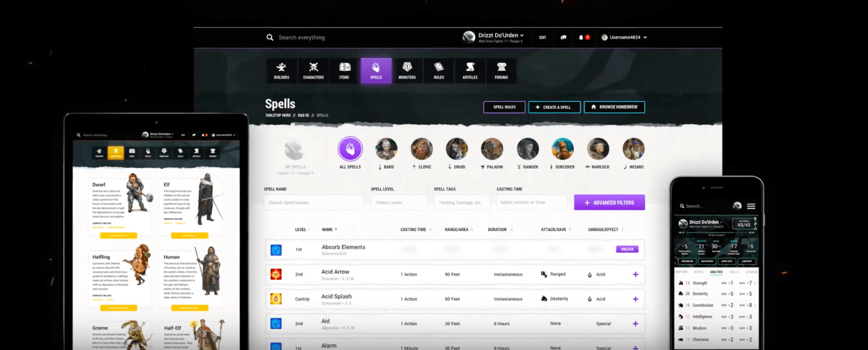Expand the Acid Arrow row plus icon
Image resolution: width=868 pixels, height=350 pixels.
pos(635,274)
